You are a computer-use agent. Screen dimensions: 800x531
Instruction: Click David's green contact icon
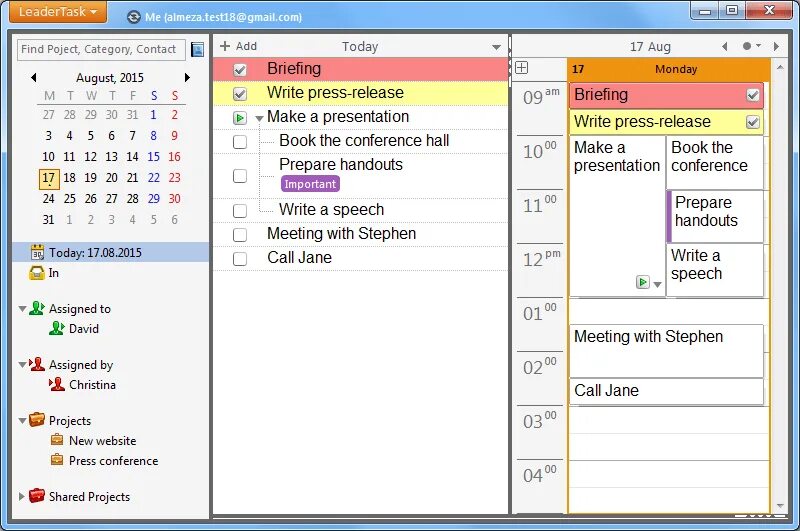tap(57, 328)
